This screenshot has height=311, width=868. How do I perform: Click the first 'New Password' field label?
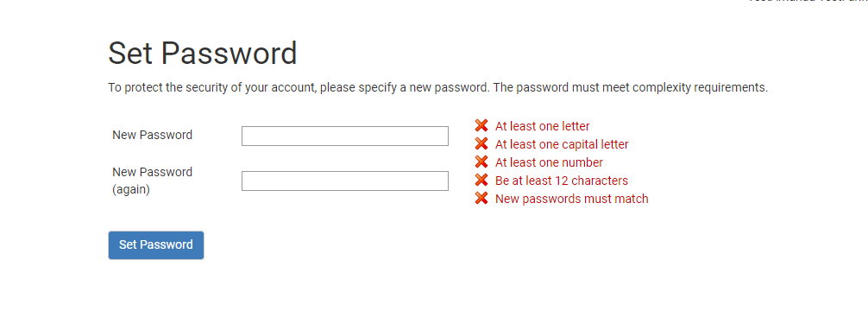pos(152,136)
